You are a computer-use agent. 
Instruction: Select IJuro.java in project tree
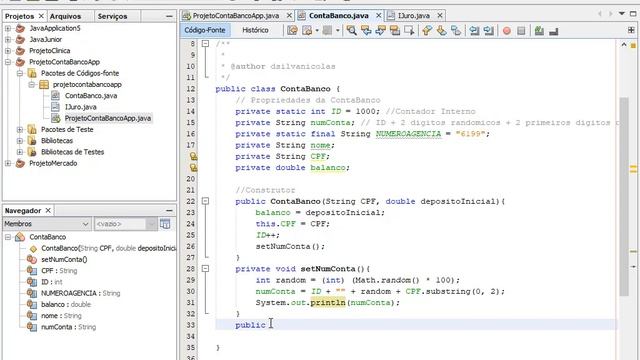80,107
